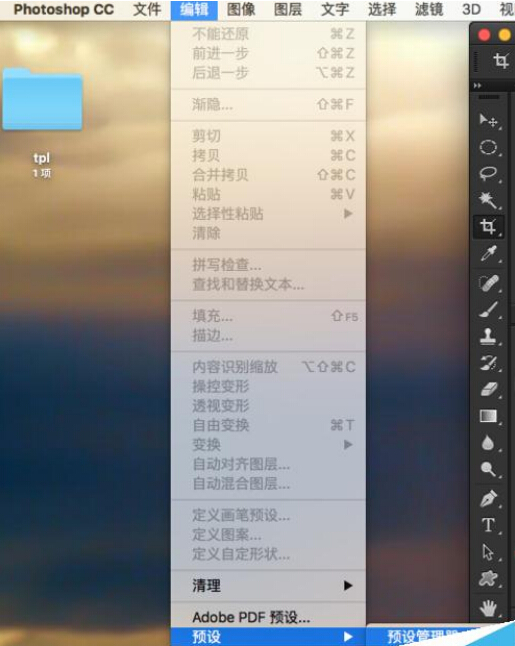Choose 定义图案... menu entry

coord(268,535)
